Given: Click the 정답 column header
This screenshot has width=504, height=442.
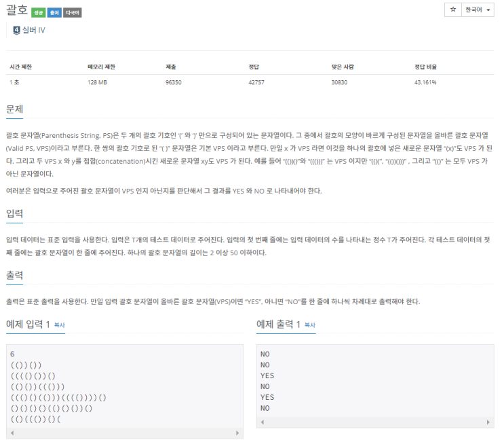Looking at the screenshot, I should coord(254,67).
